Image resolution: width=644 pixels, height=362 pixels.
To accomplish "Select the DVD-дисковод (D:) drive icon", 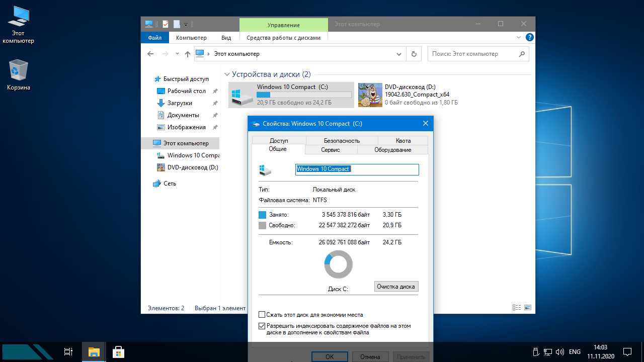I will 370,95.
